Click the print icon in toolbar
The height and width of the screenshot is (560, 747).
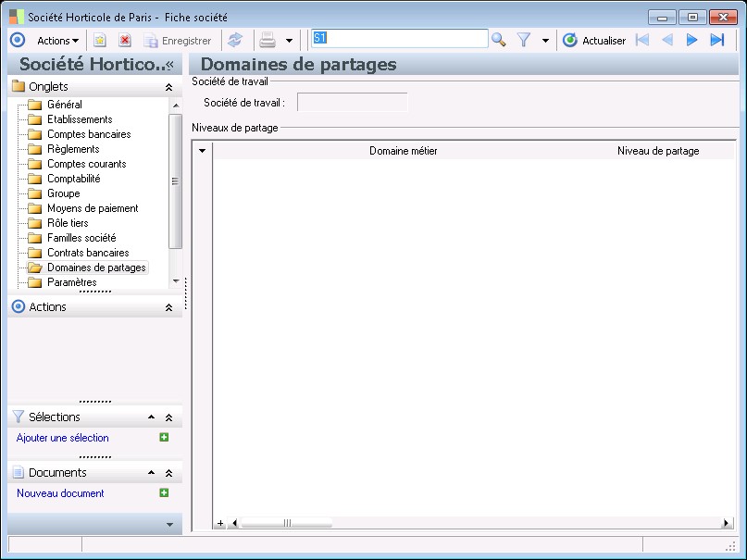tap(268, 40)
